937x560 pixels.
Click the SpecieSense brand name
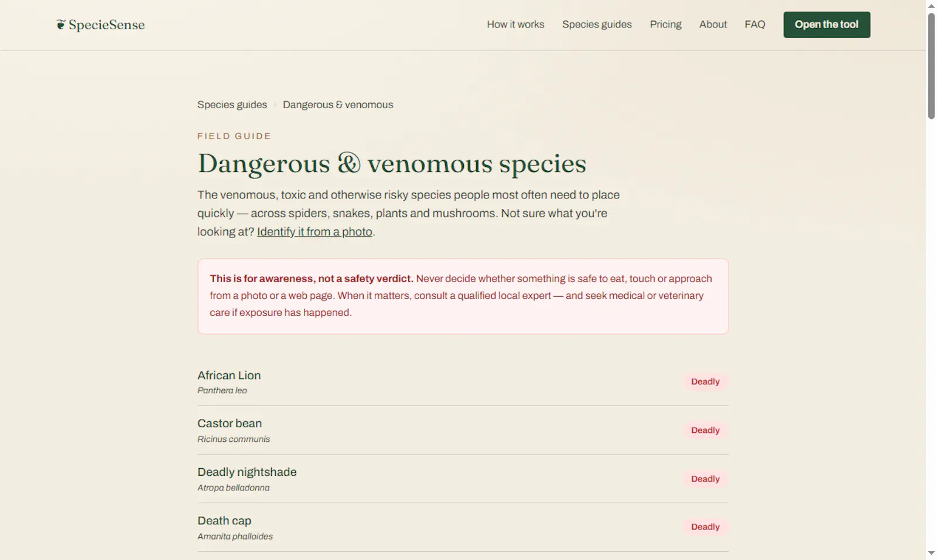coord(107,25)
